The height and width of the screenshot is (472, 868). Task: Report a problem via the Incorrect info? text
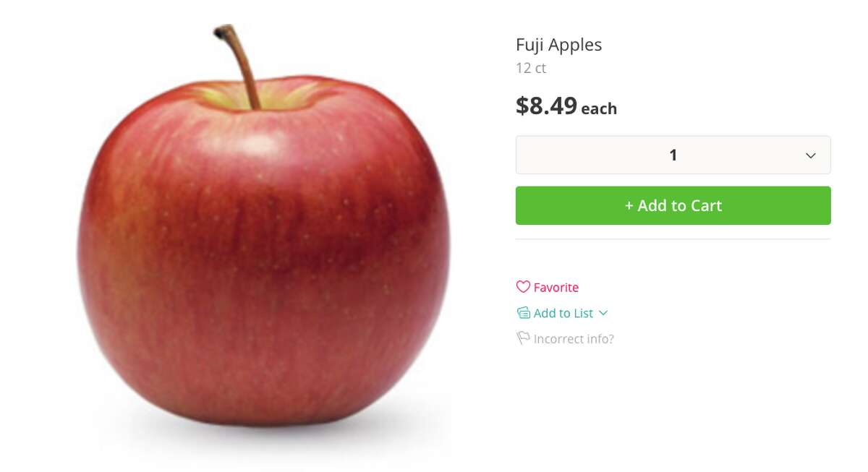[574, 338]
